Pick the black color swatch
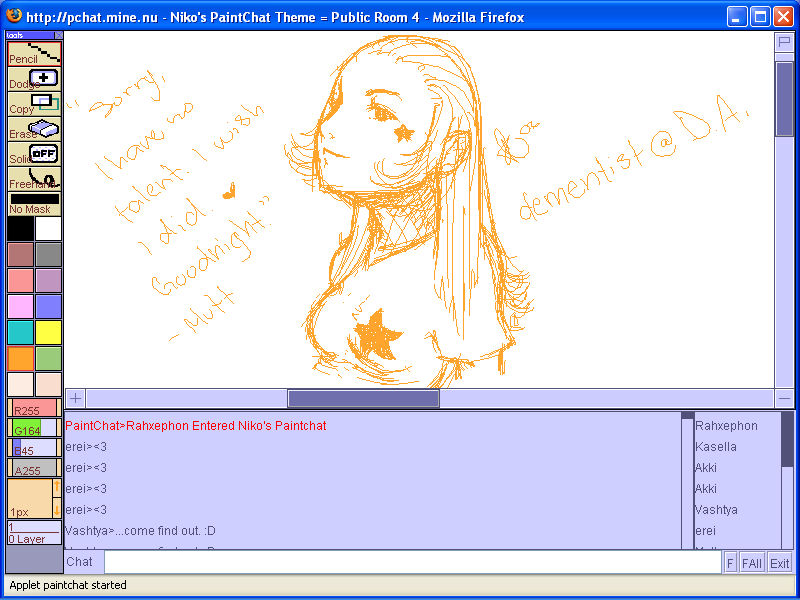The image size is (800, 600). tap(20, 229)
